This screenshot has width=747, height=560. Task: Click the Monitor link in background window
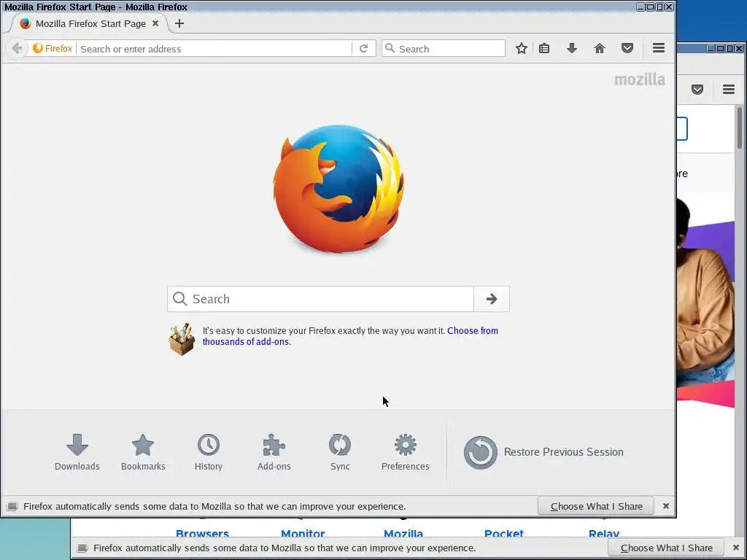[303, 533]
